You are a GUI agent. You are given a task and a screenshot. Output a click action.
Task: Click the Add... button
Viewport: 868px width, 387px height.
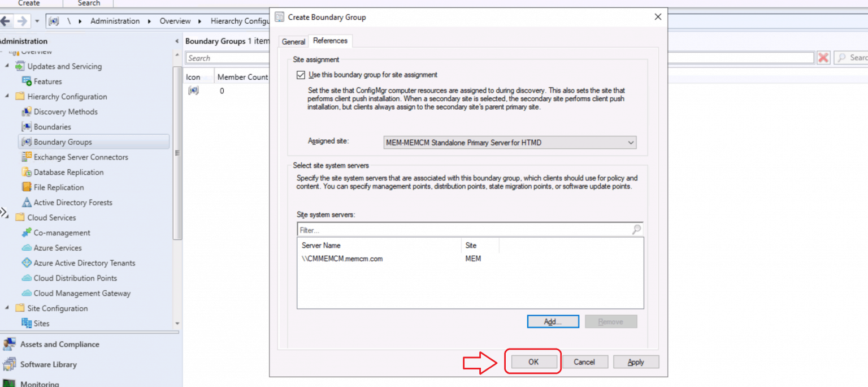point(553,322)
